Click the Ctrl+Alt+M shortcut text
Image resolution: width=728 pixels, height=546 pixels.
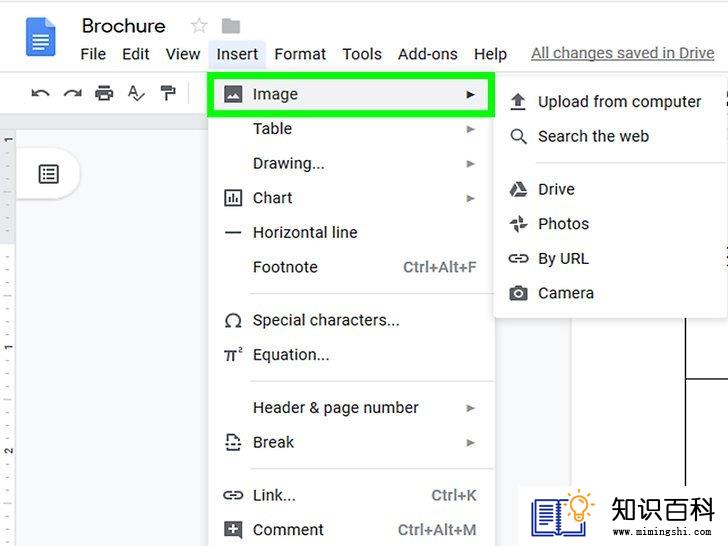point(437,530)
